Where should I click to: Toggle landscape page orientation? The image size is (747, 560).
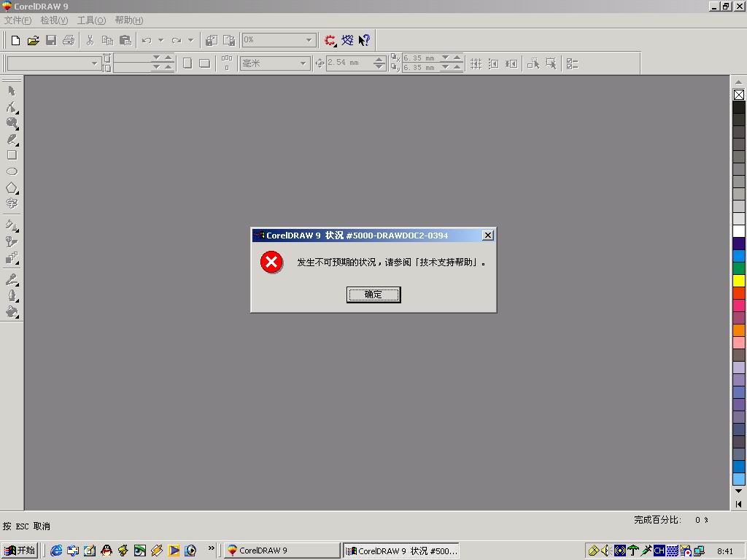pyautogui.click(x=205, y=63)
